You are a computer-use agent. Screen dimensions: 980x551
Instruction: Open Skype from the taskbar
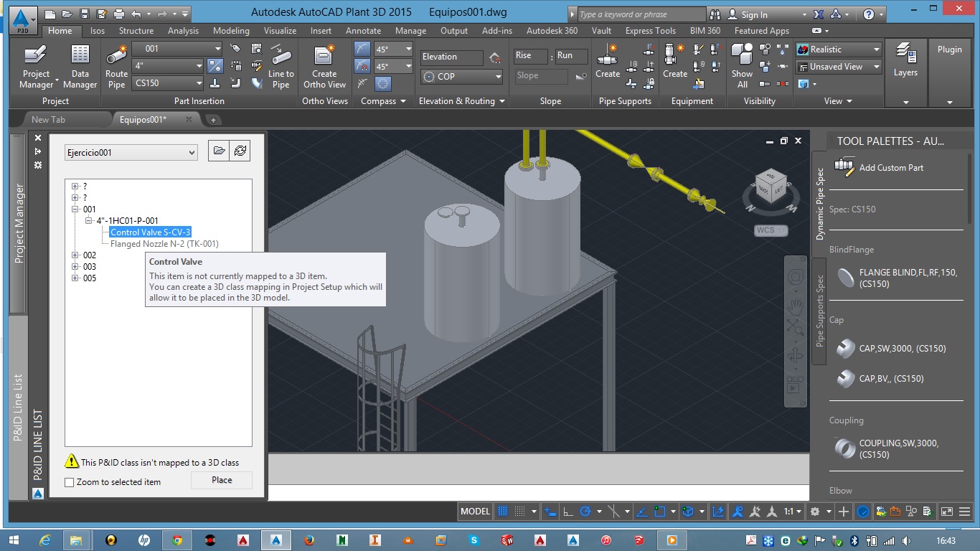[x=474, y=540]
